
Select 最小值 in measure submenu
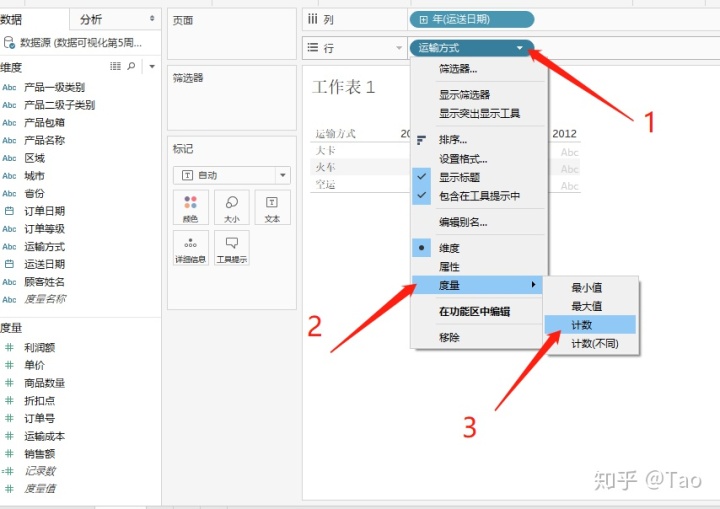[x=591, y=288]
